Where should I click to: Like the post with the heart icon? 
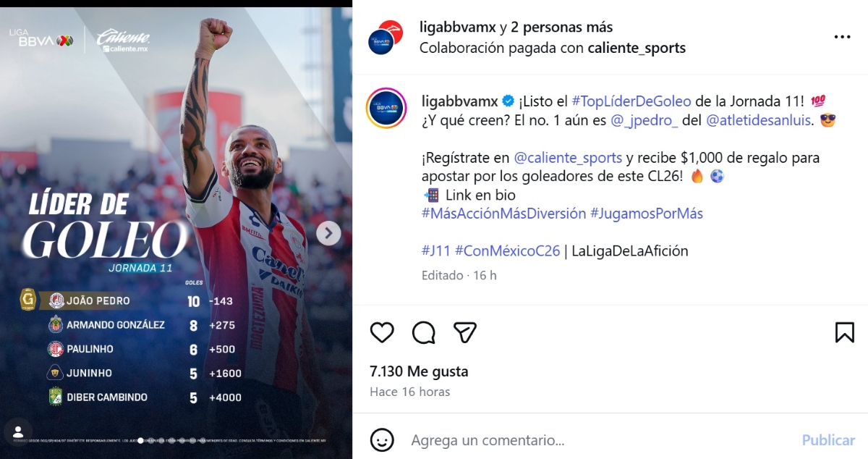382,332
